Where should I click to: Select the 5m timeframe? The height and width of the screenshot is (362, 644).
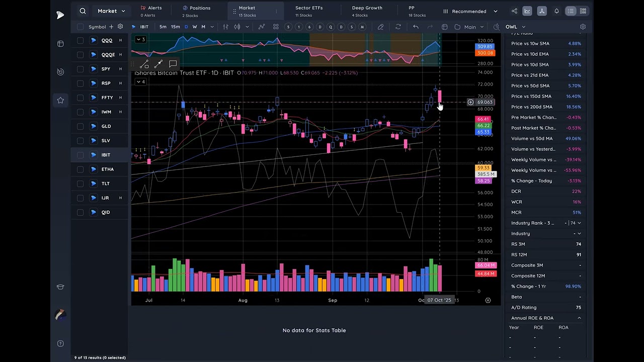tap(163, 27)
